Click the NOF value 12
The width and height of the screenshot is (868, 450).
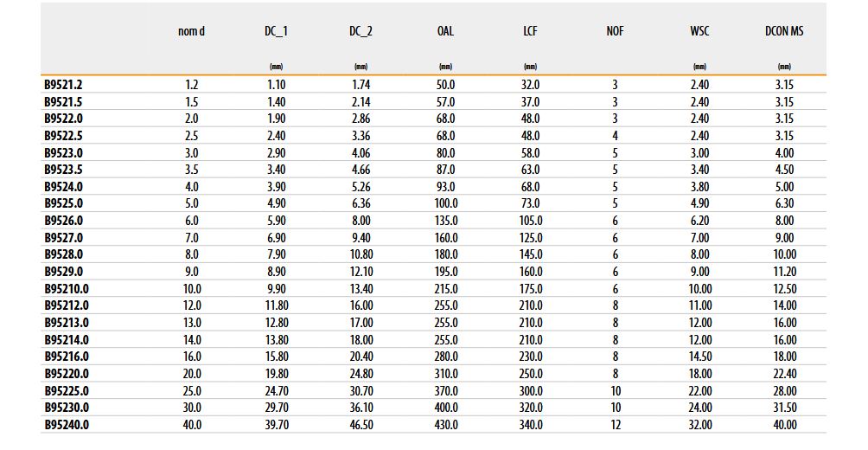tap(615, 425)
